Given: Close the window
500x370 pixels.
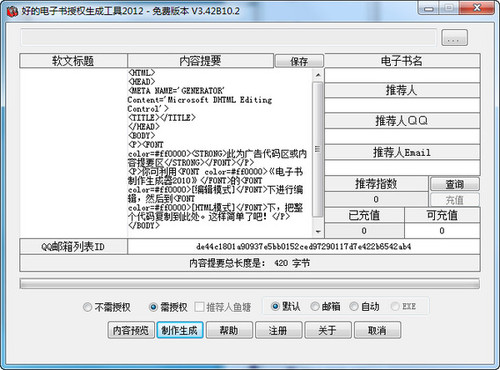Looking at the screenshot, I should pyautogui.click(x=477, y=8).
